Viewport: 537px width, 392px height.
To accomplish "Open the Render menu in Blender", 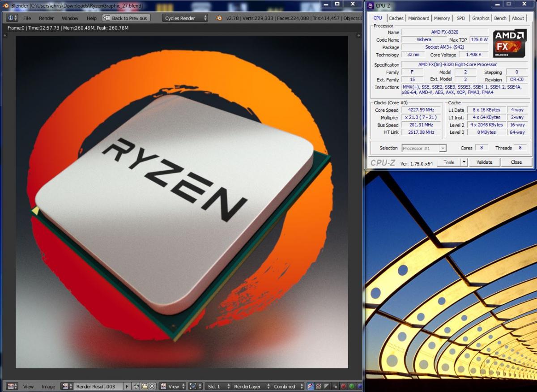I will [x=47, y=18].
